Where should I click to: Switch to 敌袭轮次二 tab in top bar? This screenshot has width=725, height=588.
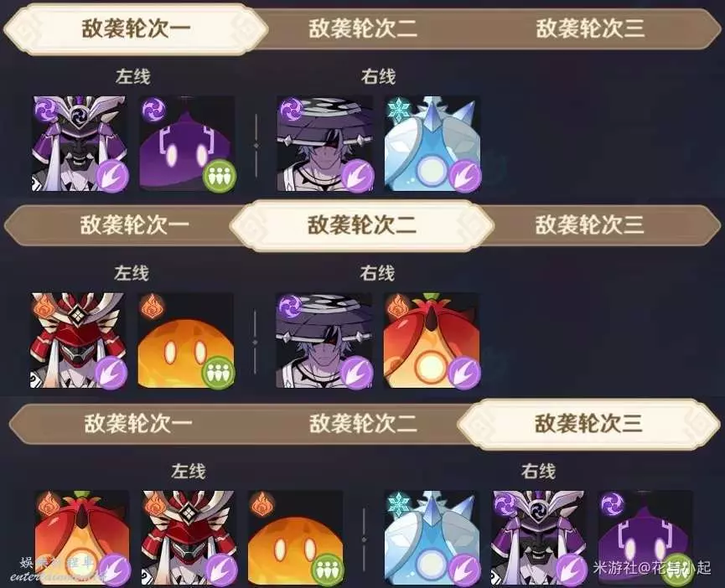[x=363, y=28]
